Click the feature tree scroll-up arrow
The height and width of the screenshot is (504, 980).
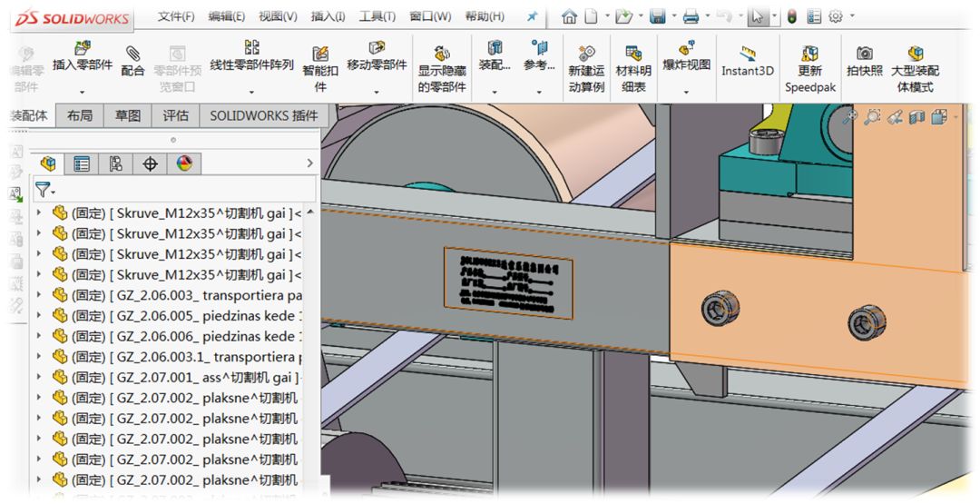(x=310, y=212)
